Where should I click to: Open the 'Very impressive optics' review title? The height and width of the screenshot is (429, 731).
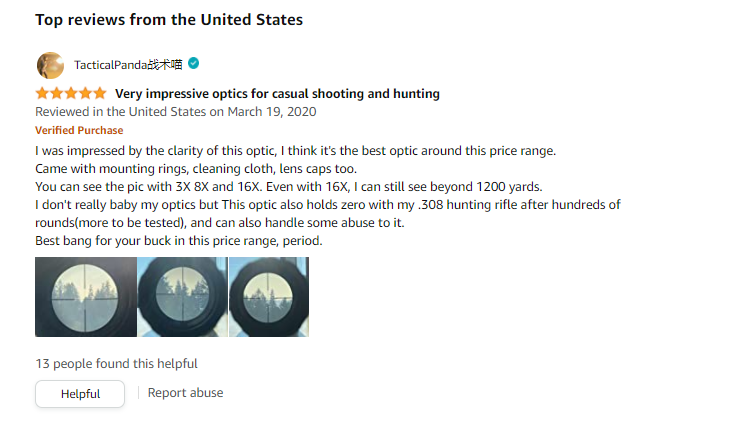point(277,94)
